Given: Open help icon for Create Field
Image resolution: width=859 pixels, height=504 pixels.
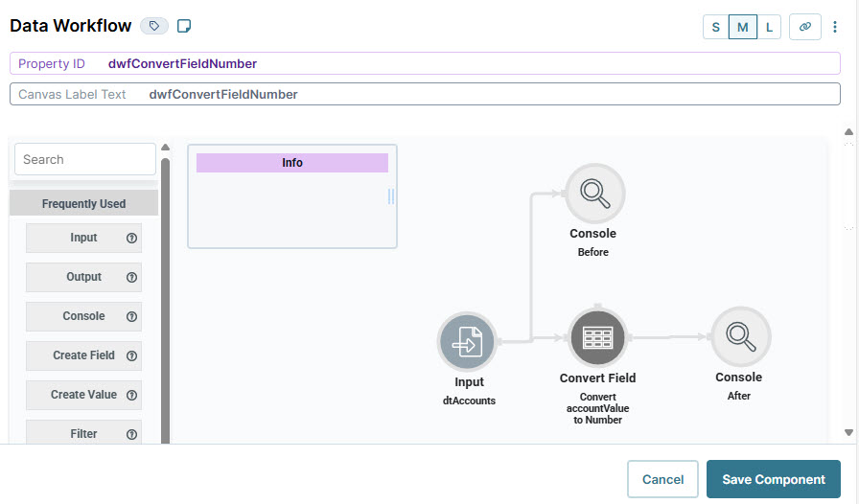Looking at the screenshot, I should tap(131, 355).
